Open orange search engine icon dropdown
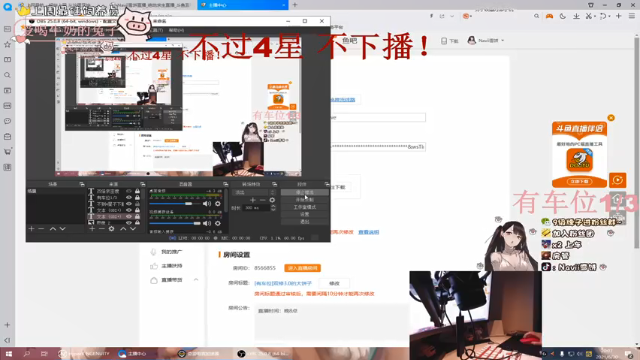Viewport: 640px width, 360px height. point(467,16)
